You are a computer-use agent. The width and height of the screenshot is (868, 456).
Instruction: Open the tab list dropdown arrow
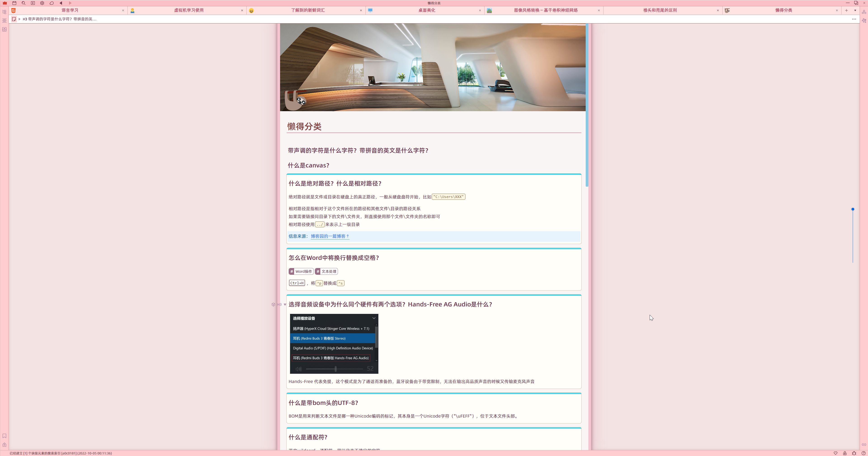tap(855, 10)
